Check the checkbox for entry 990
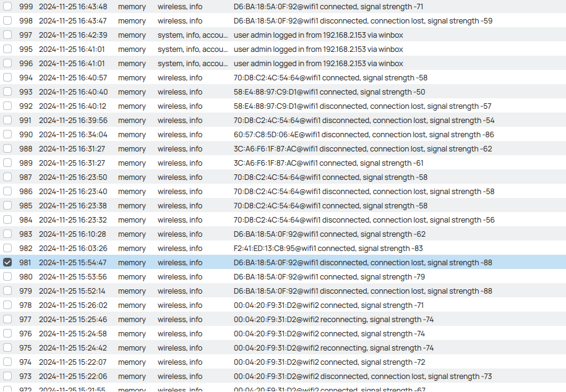The height and width of the screenshot is (392, 566). pos(7,134)
